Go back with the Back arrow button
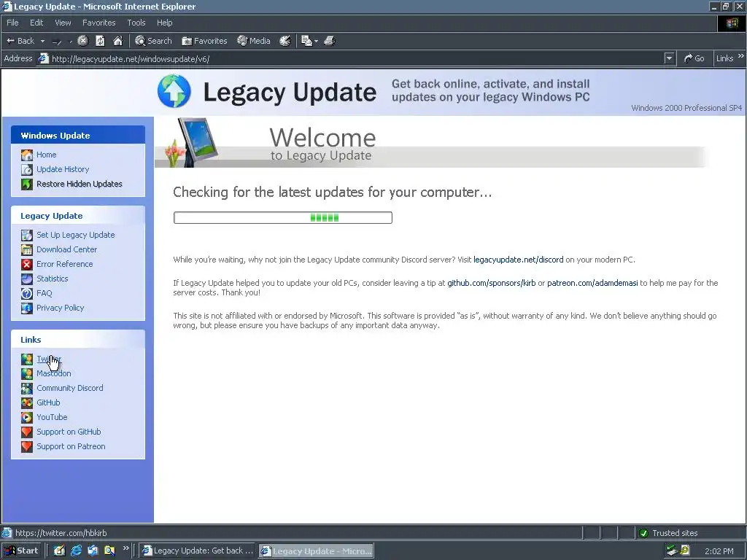Viewport: 747px width, 560px height. click(20, 41)
